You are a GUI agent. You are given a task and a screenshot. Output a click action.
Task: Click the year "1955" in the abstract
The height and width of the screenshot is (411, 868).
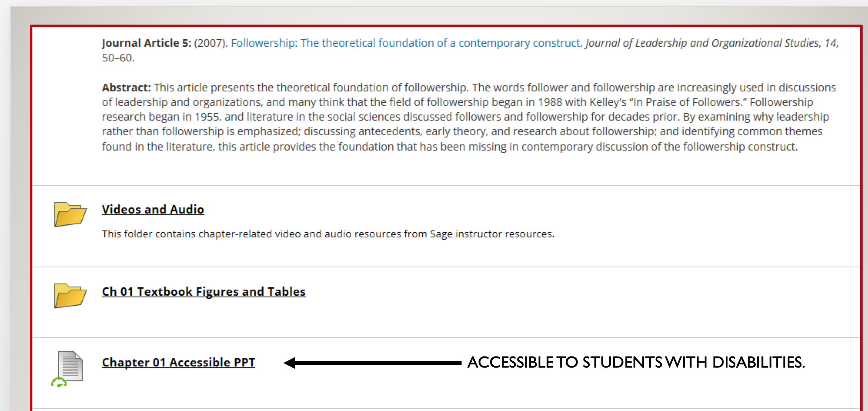207,117
